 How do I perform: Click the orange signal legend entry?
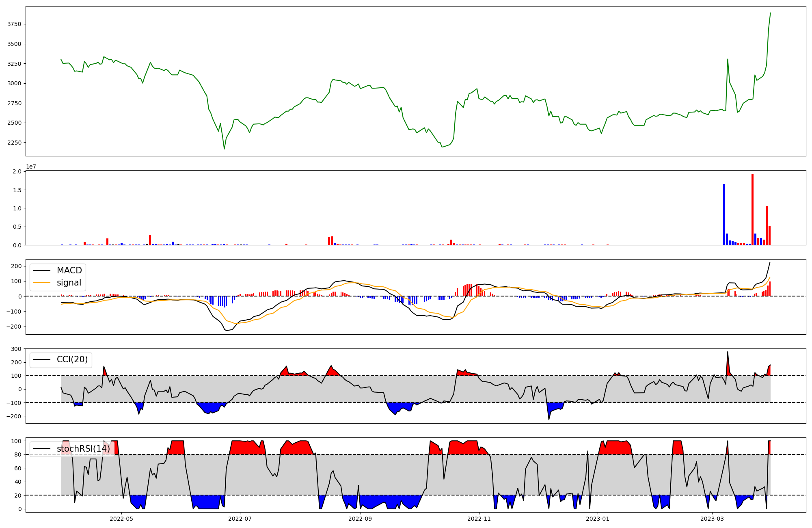click(69, 283)
